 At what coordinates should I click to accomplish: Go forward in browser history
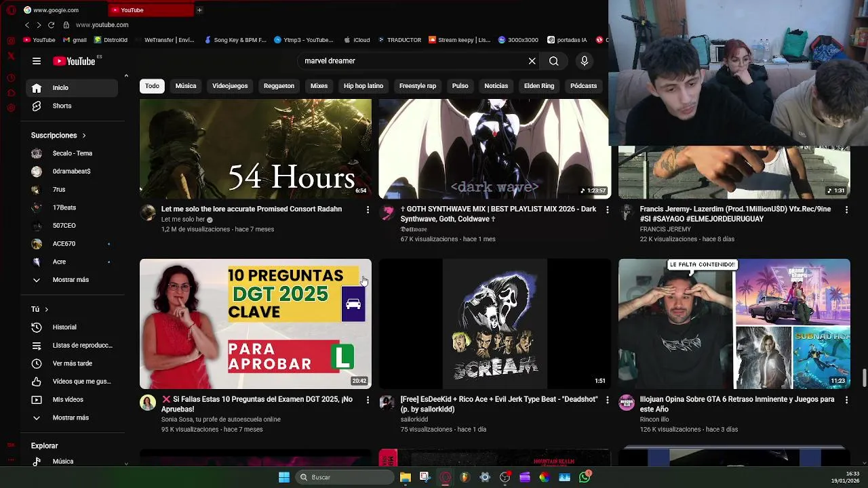[39, 25]
